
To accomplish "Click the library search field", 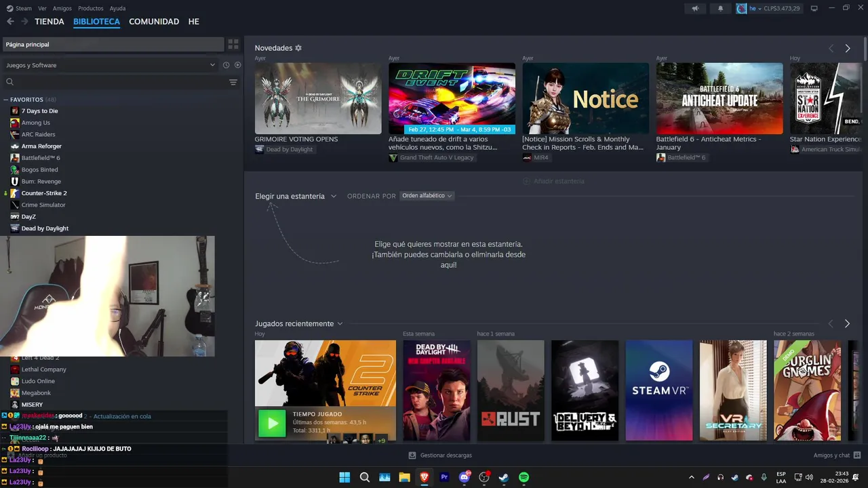I will pyautogui.click(x=112, y=82).
